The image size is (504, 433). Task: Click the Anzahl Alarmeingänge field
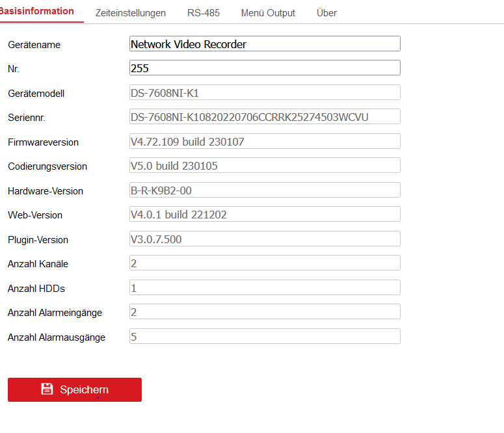(x=265, y=312)
